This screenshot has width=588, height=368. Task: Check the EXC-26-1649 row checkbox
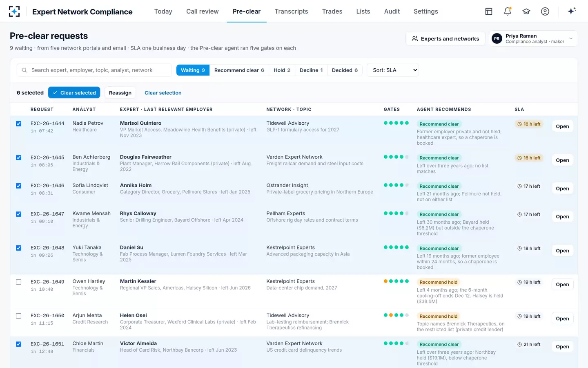click(18, 282)
